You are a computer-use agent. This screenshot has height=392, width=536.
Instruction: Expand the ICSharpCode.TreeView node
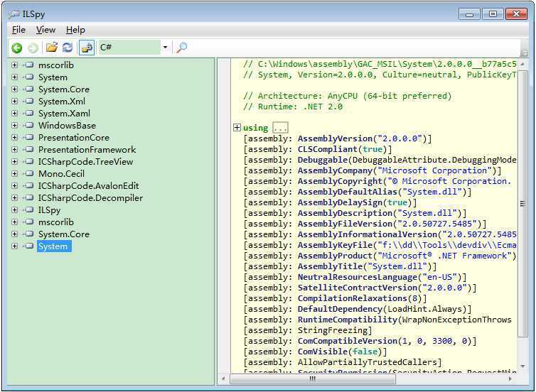pyautogui.click(x=14, y=161)
